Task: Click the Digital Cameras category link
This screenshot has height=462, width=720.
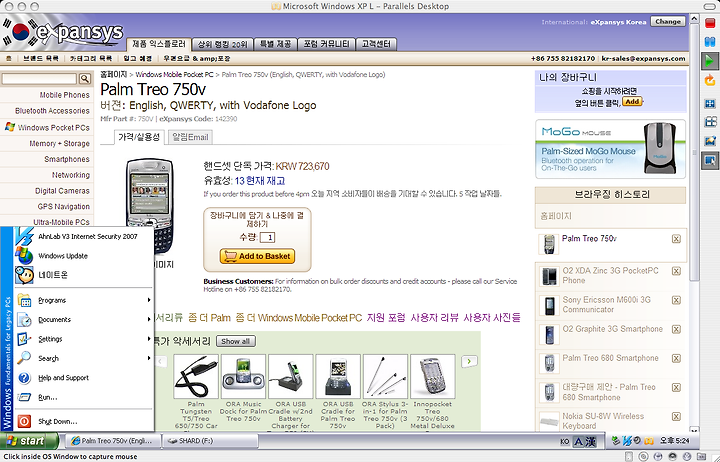Action: pos(62,191)
